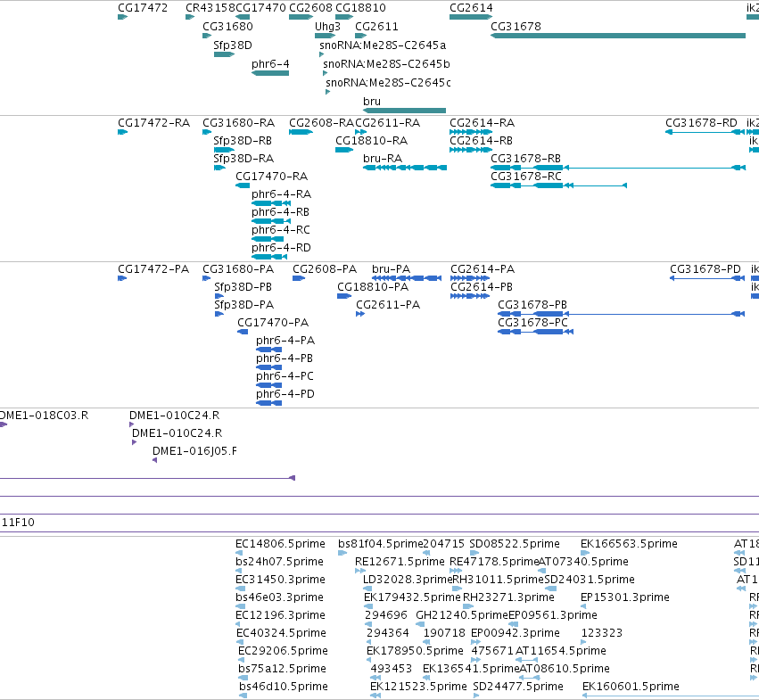This screenshot has width=759, height=700.
Task: Click the CG2611 gene label
Action: (376, 27)
